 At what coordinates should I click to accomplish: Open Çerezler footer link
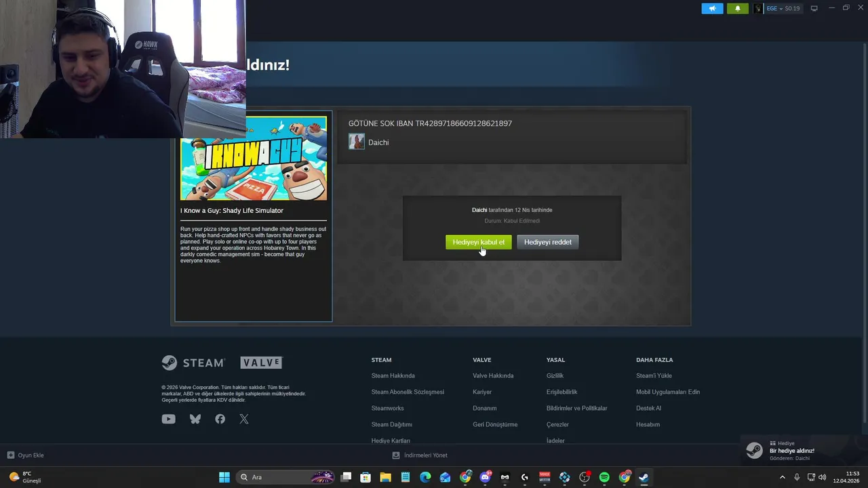557,424
